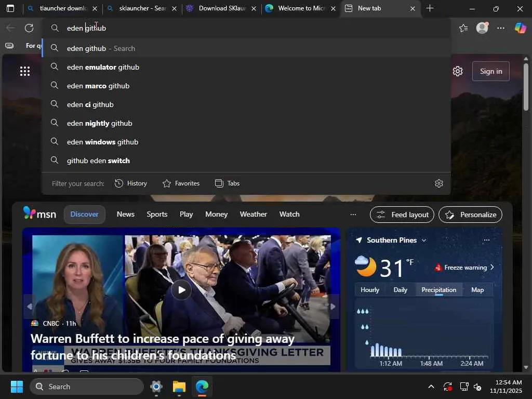
Task: Open Settings app from taskbar
Action: [x=156, y=387]
